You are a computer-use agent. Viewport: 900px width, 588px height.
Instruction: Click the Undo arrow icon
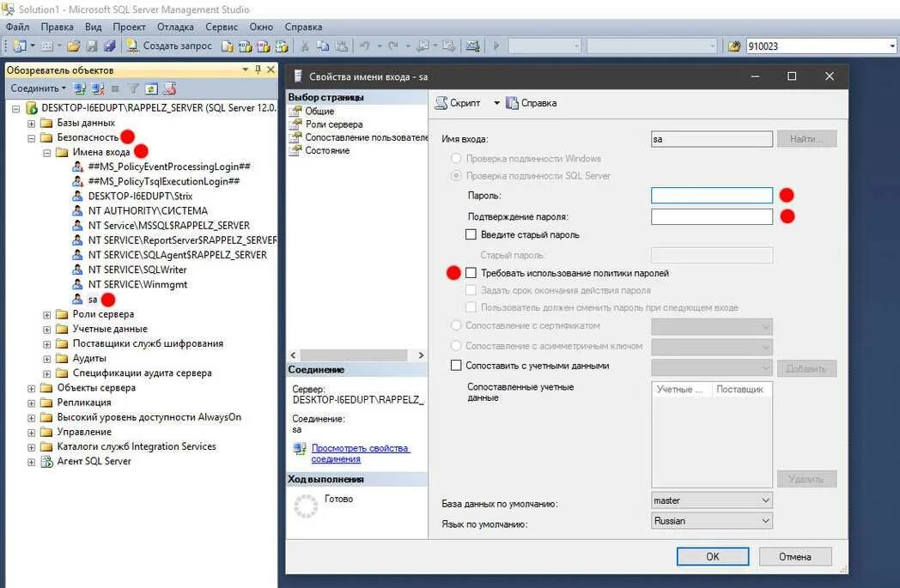[x=364, y=45]
